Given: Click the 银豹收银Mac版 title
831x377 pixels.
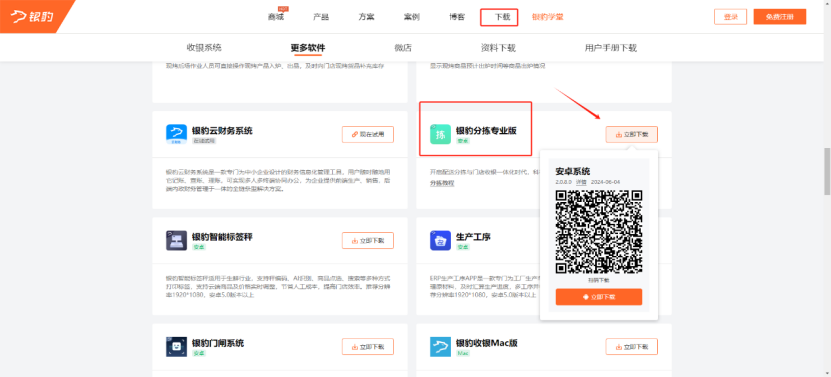Looking at the screenshot, I should coord(487,343).
